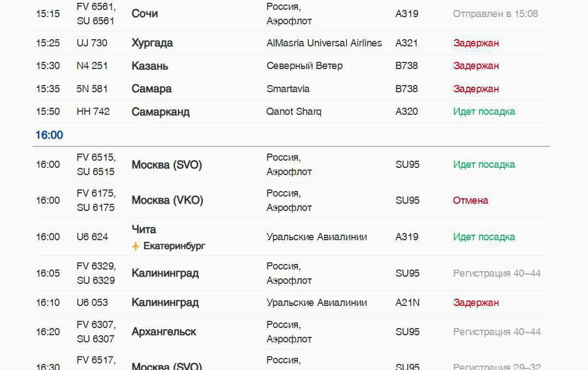The width and height of the screenshot is (588, 370).
Task: Click the Самара destination name
Action: coord(151,89)
